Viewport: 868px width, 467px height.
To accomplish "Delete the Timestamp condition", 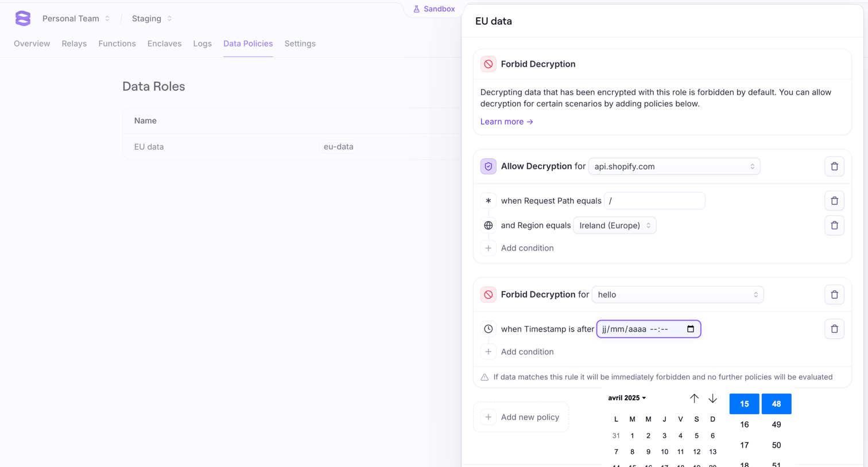I will coord(835,329).
